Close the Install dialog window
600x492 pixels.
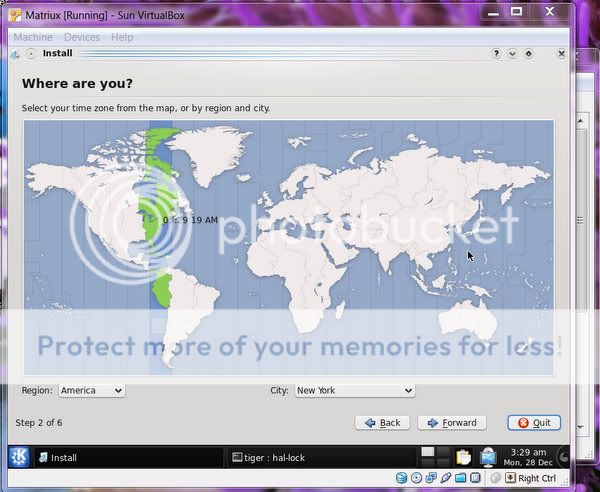click(561, 54)
